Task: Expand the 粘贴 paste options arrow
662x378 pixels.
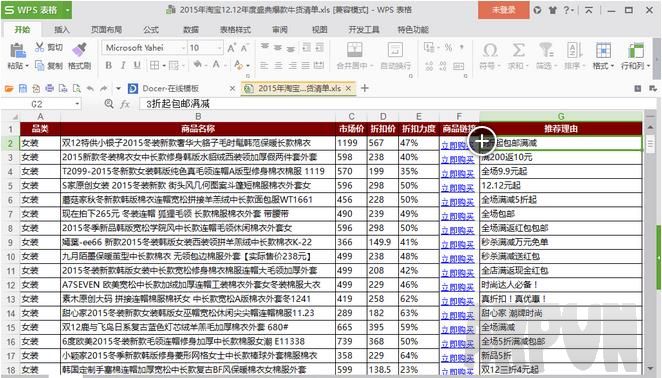Action: pos(27,66)
